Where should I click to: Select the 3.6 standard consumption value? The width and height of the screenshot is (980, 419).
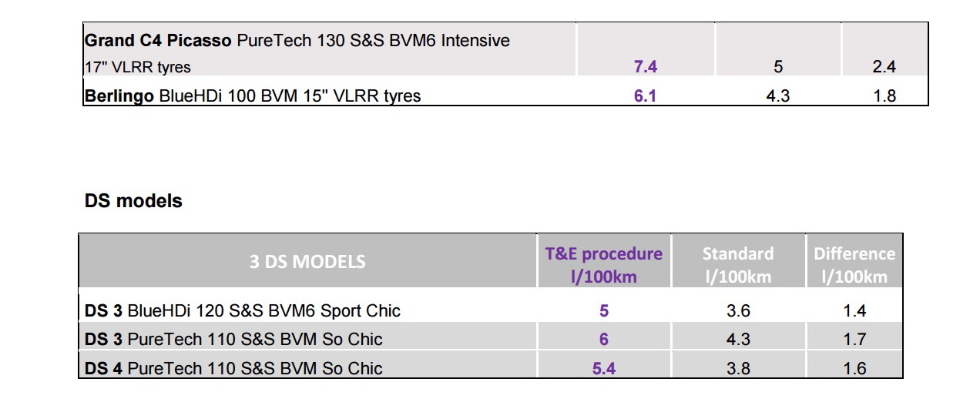point(737,310)
